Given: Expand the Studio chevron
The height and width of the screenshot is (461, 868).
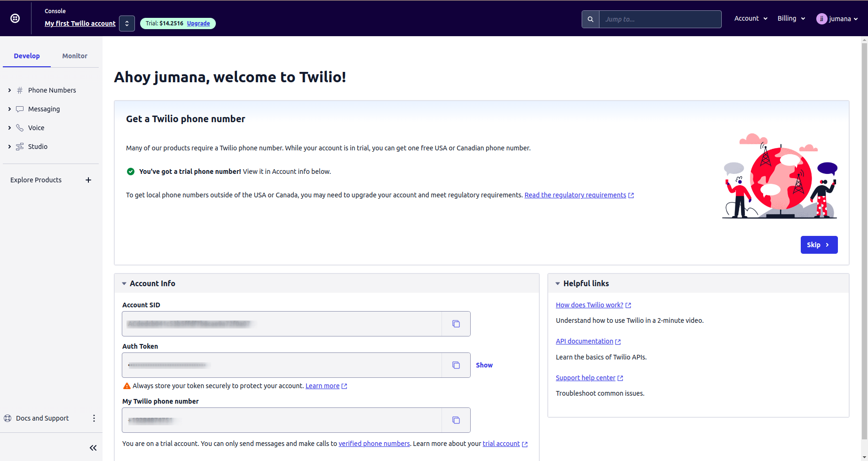Looking at the screenshot, I should tap(9, 147).
